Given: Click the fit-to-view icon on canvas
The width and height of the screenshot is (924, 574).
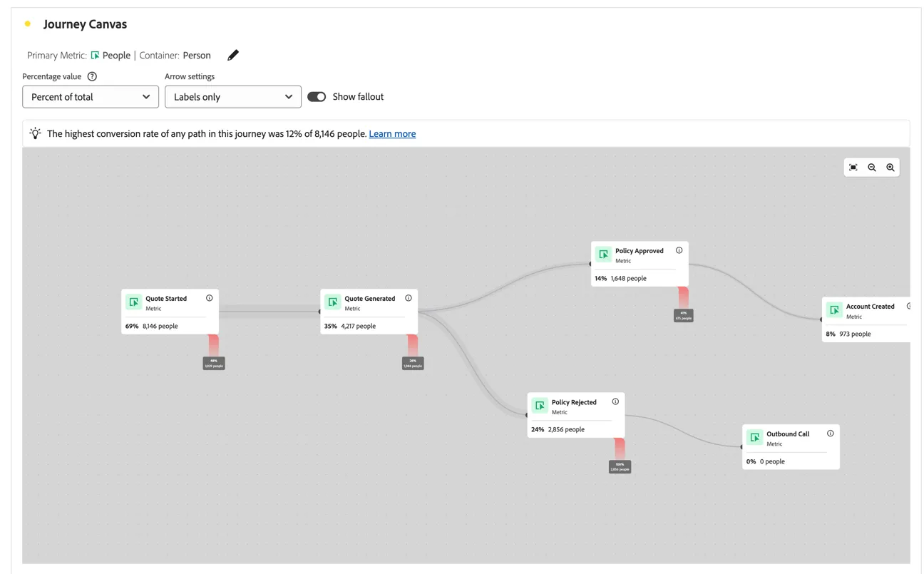Looking at the screenshot, I should [853, 168].
